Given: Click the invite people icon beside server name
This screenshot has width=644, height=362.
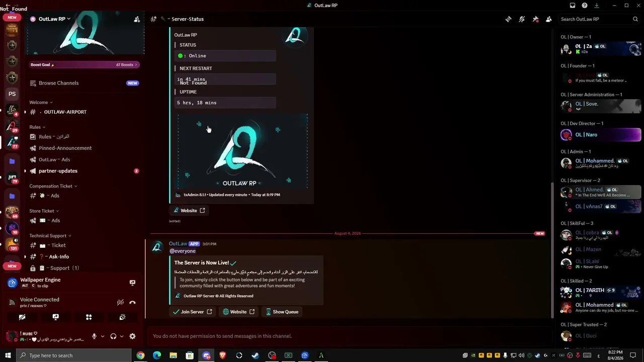Looking at the screenshot, I should coord(137,19).
